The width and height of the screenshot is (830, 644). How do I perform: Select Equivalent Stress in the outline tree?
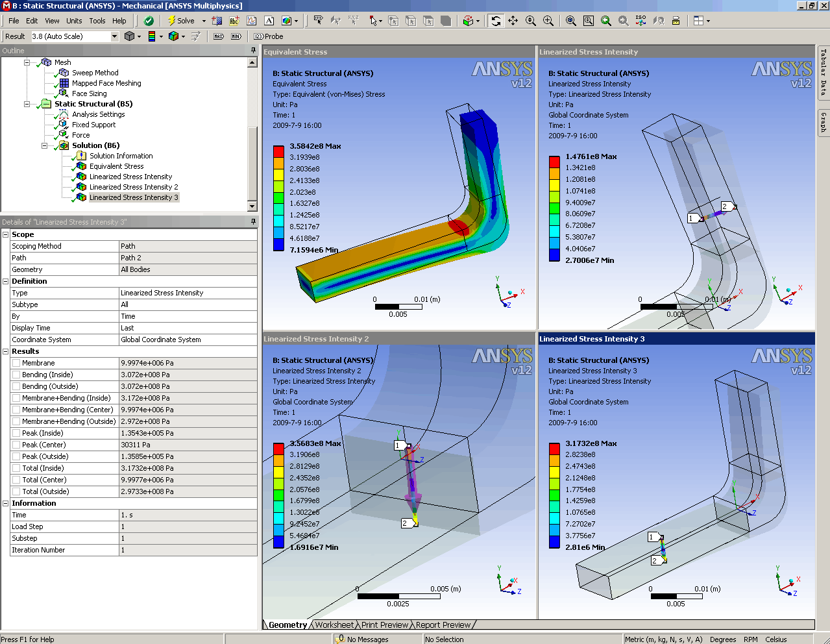pyautogui.click(x=116, y=166)
